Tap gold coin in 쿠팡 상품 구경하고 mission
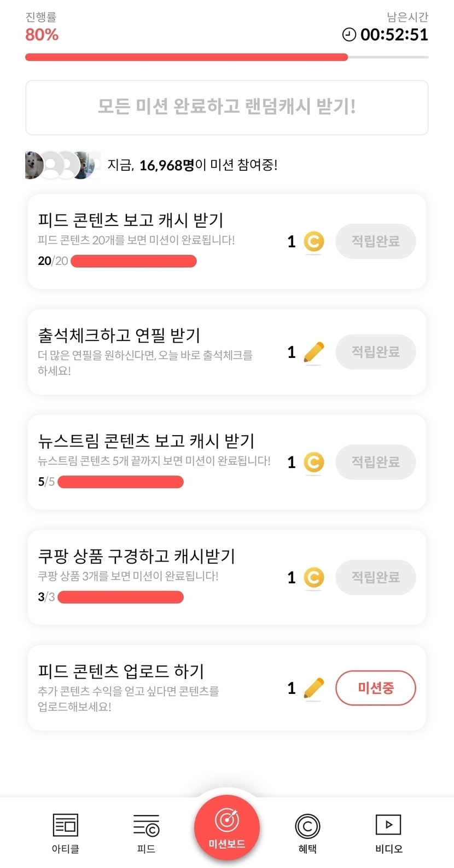 [x=313, y=577]
